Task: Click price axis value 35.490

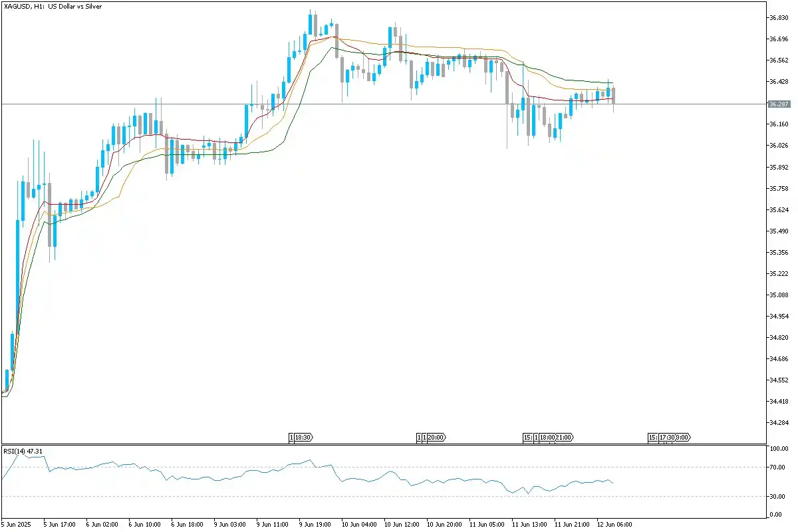Action: 779,231
